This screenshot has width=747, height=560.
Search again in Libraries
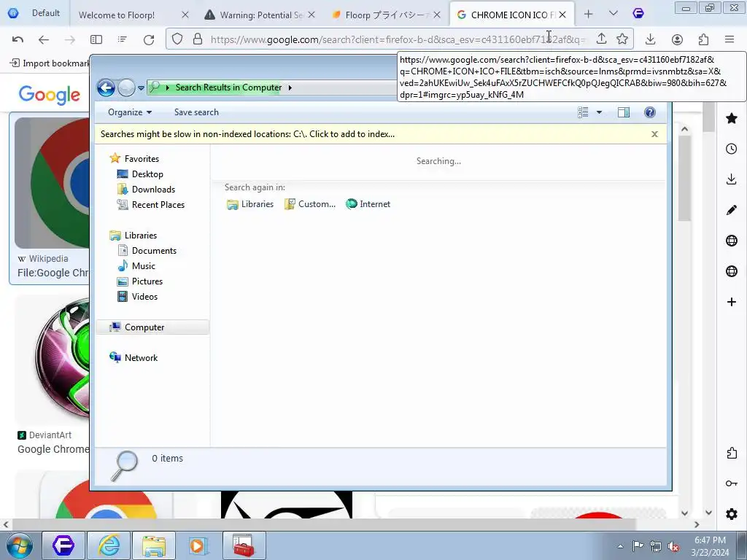click(x=250, y=204)
